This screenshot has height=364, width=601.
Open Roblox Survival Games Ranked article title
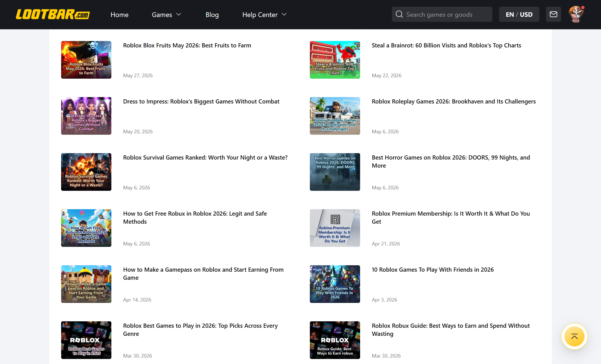click(205, 158)
